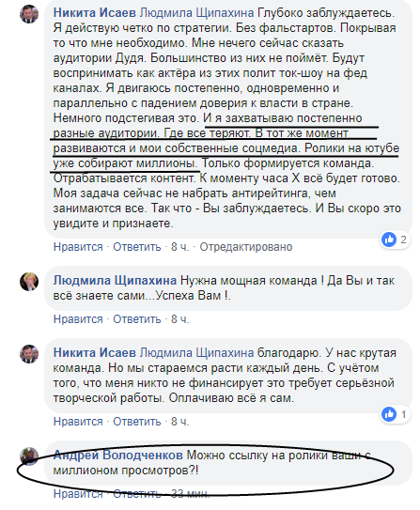Like Людмила Щипахина's comment with Нравится
The width and height of the screenshot is (420, 510).
[x=78, y=319]
